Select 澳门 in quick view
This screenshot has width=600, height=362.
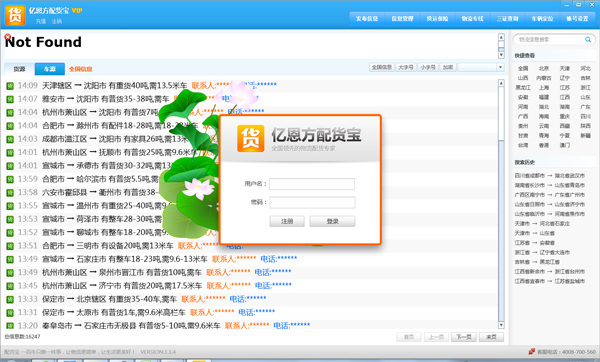(565, 145)
